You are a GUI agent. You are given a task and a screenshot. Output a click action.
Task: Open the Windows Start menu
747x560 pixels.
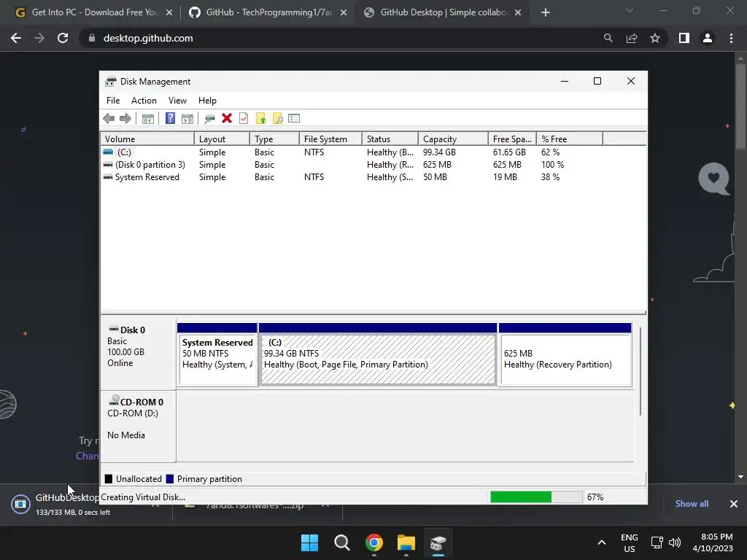(309, 542)
